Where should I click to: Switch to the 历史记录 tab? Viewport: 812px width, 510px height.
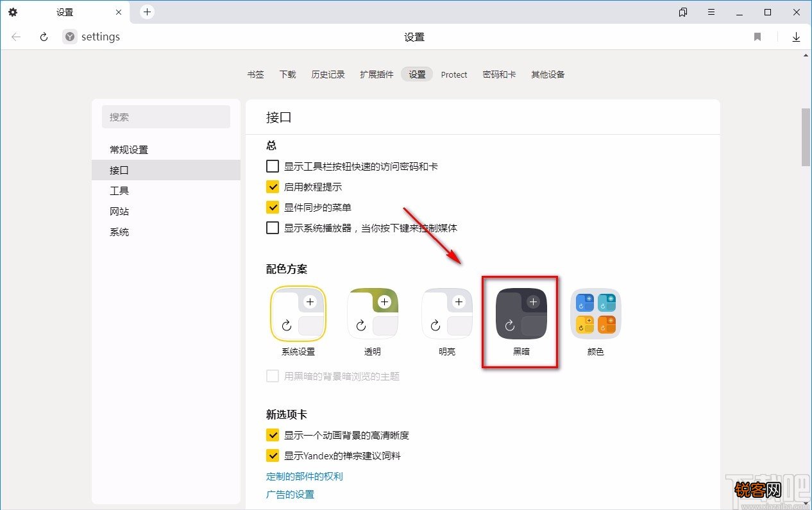click(328, 74)
